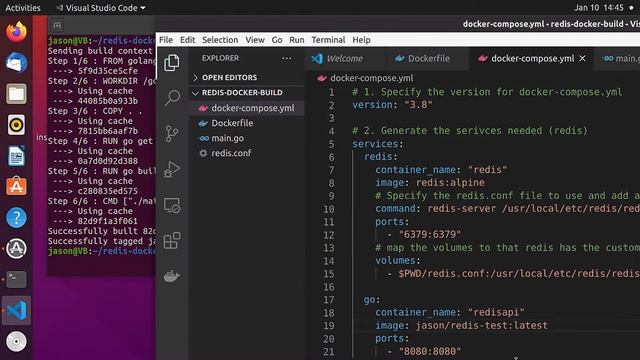Open the Search view in activity bar

point(172,98)
